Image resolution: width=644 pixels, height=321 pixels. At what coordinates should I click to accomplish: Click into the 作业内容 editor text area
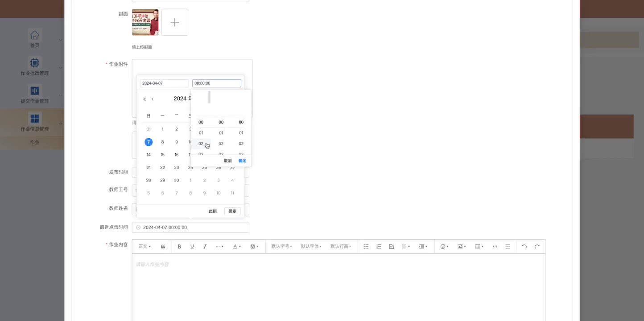(x=339, y=287)
